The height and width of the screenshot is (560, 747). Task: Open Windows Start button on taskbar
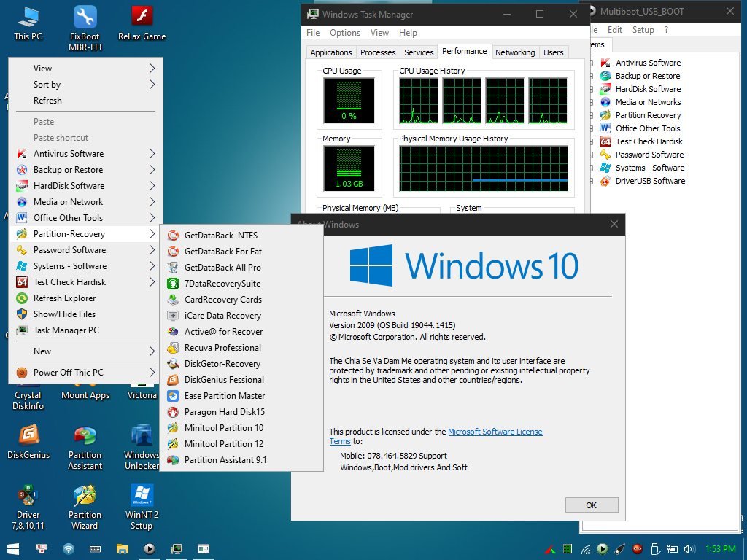[x=13, y=549]
